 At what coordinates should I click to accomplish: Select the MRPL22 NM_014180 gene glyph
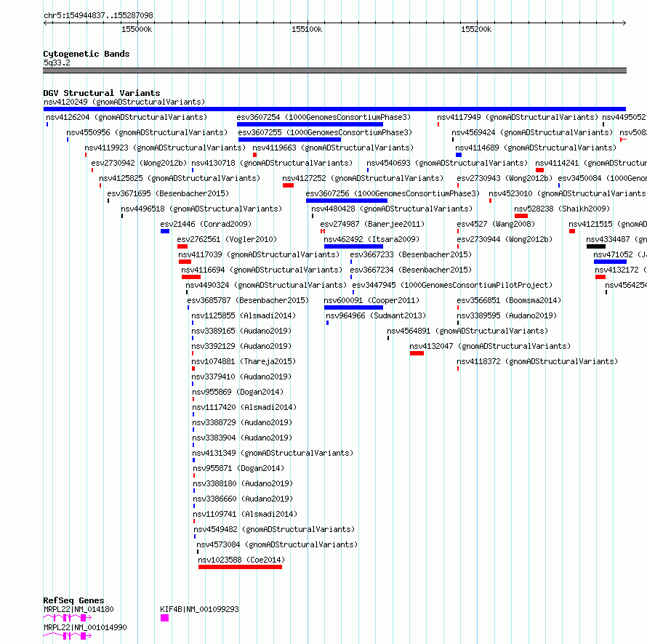68,618
